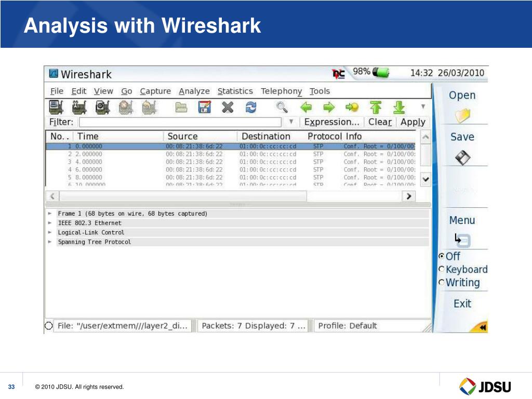Click the expert info circle in status bar
Screen dimensions: 532x399
(48, 326)
